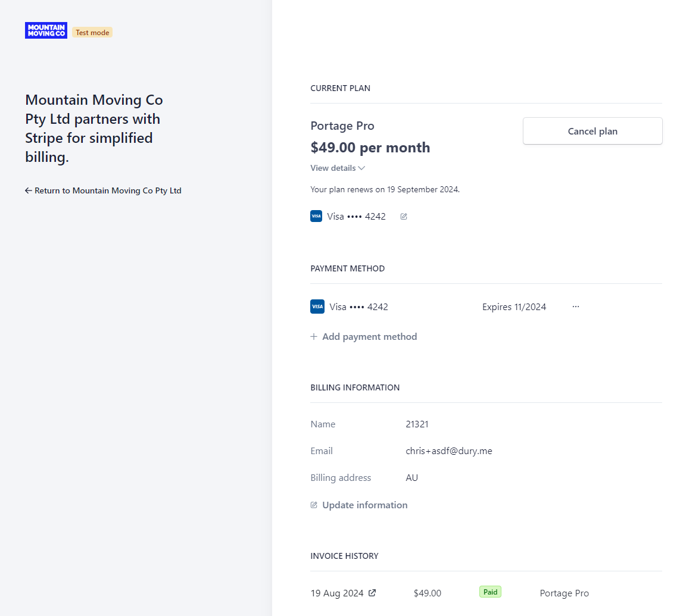The image size is (686, 616).
Task: Click the pencil icon beside Update information
Action: pyautogui.click(x=313, y=505)
